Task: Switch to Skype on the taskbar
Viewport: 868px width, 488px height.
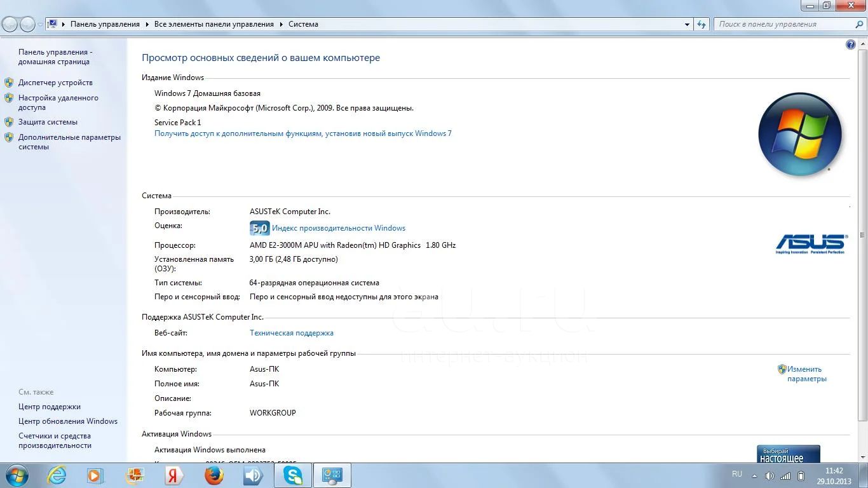Action: (x=293, y=475)
